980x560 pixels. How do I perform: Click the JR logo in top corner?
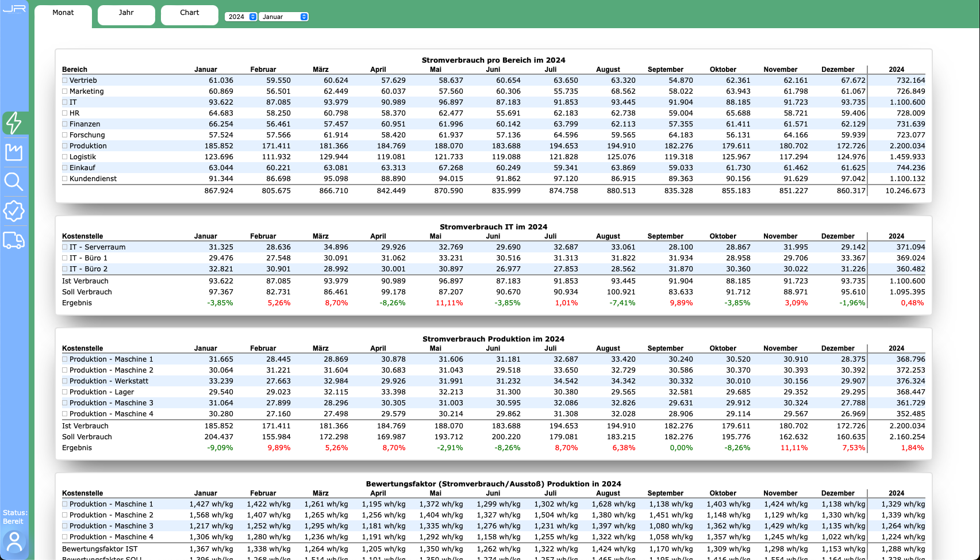(14, 9)
